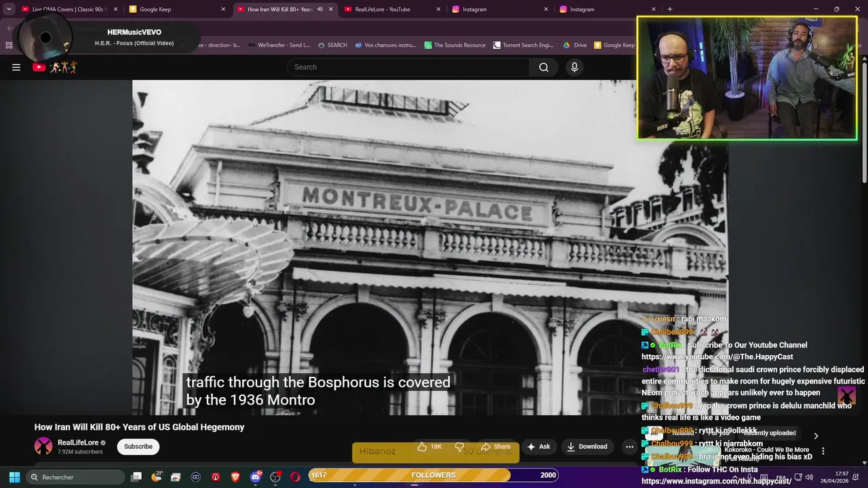Click the page vertical scrollbar

point(865,122)
